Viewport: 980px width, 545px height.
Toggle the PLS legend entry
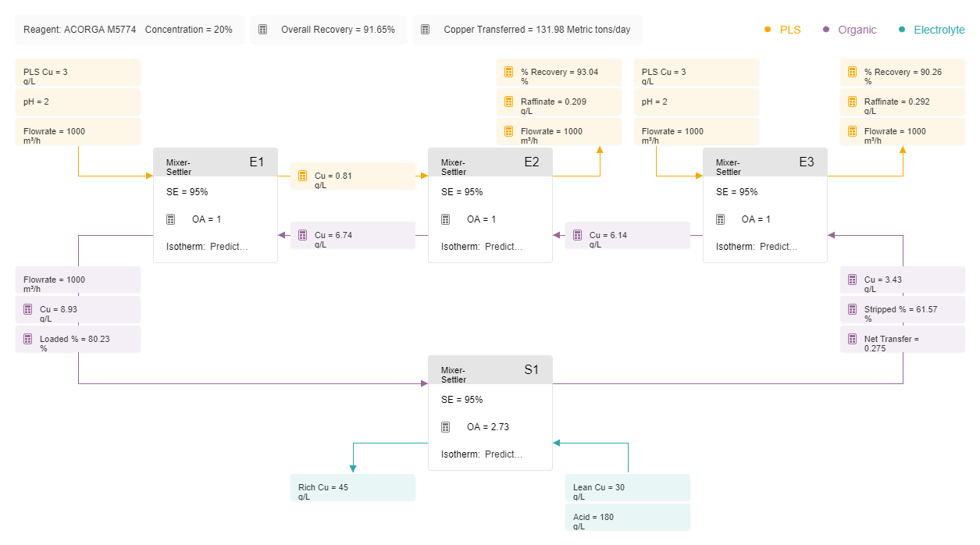coord(782,30)
